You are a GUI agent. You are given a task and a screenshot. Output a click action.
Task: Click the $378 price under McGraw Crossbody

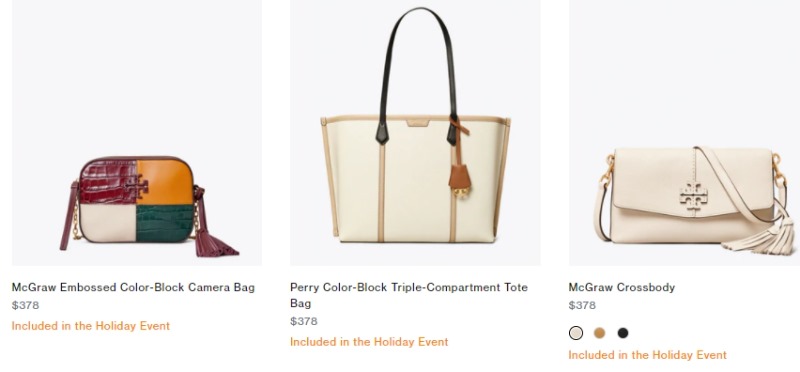[582, 305]
